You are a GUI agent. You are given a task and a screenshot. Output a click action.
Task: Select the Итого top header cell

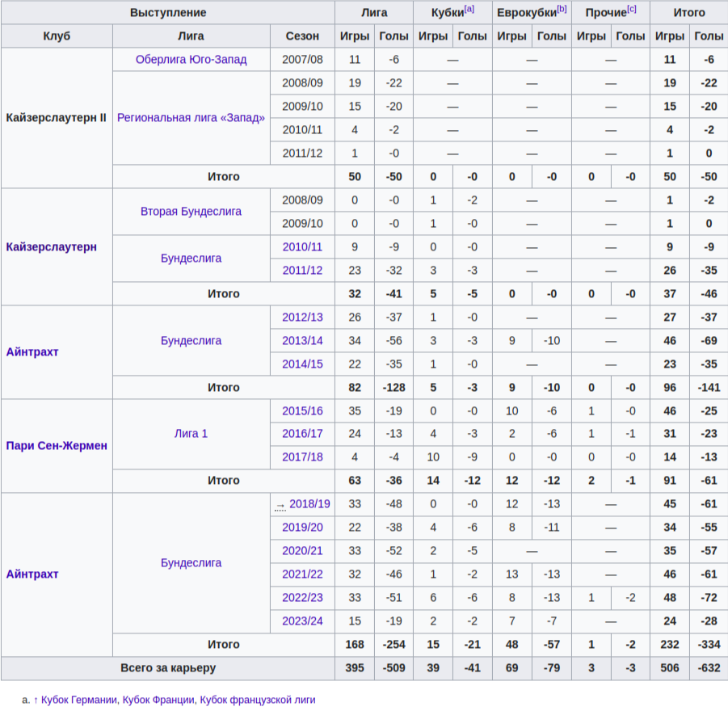coord(689,13)
